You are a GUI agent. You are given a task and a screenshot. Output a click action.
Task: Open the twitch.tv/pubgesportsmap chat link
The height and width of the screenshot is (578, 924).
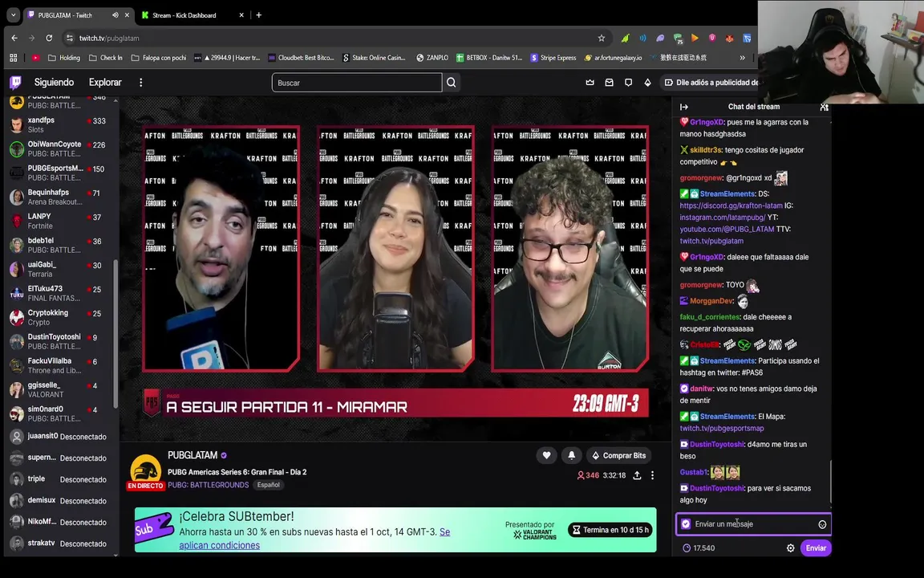tap(722, 429)
